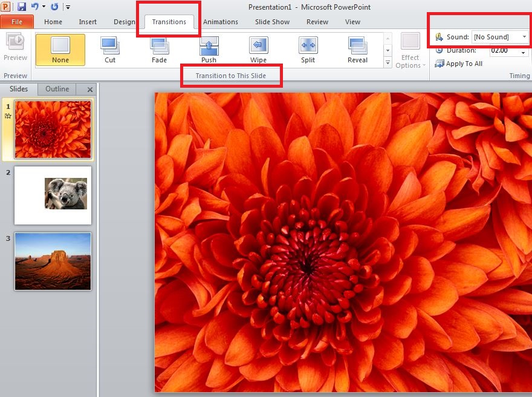The height and width of the screenshot is (397, 532).
Task: Click the PowerPoint application icon
Action: coord(5,6)
